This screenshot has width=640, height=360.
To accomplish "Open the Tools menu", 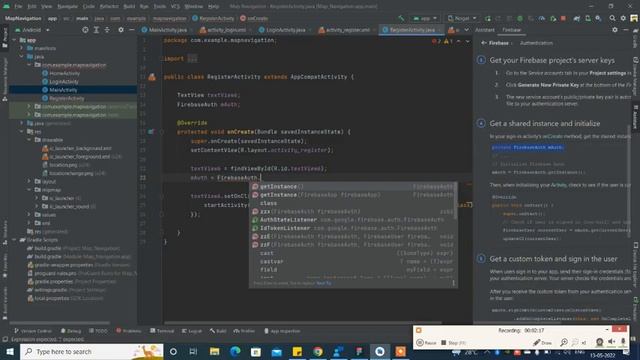I will (160, 7).
